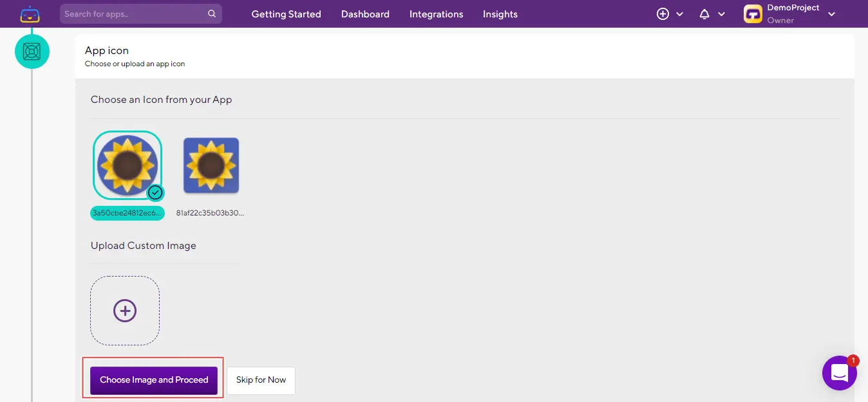This screenshot has width=868, height=402.
Task: Open the chat support bubble
Action: click(840, 373)
